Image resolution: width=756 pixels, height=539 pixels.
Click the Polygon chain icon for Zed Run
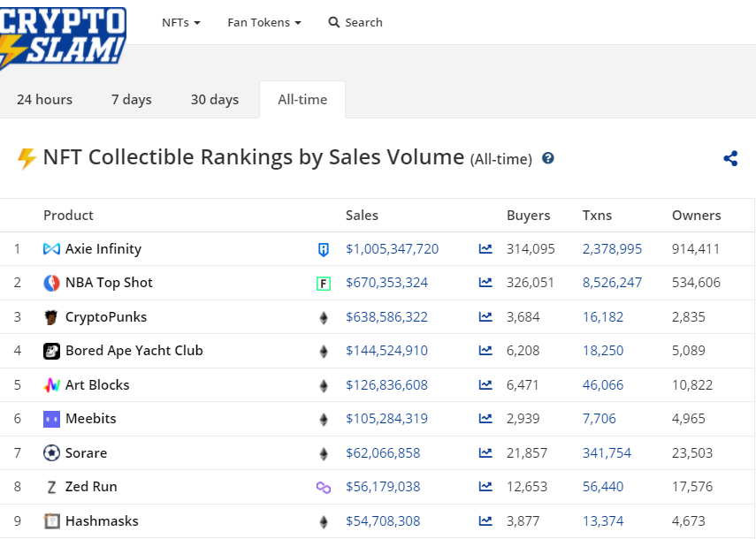[324, 488]
